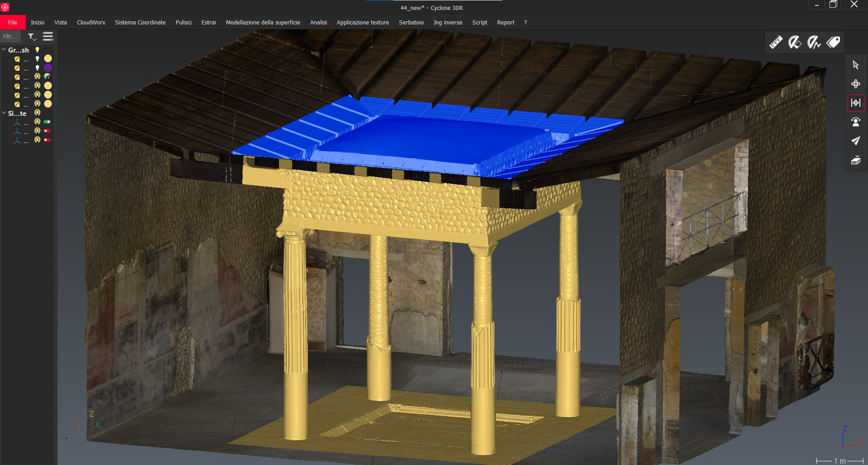Switch to the first-person head-rotate view mode

click(855, 122)
